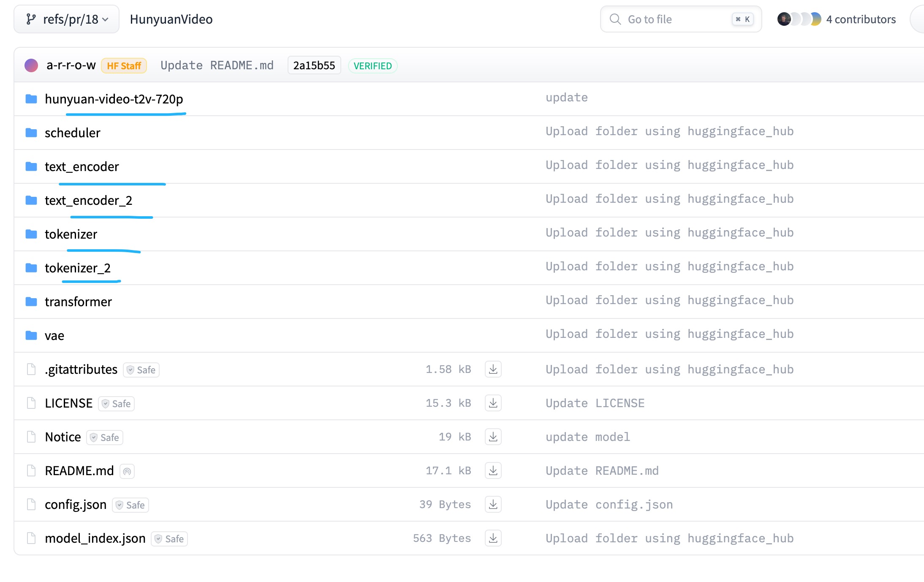This screenshot has width=924, height=582.
Task: Open the hunyuan-video-t2v-720p folder
Action: pyautogui.click(x=114, y=99)
